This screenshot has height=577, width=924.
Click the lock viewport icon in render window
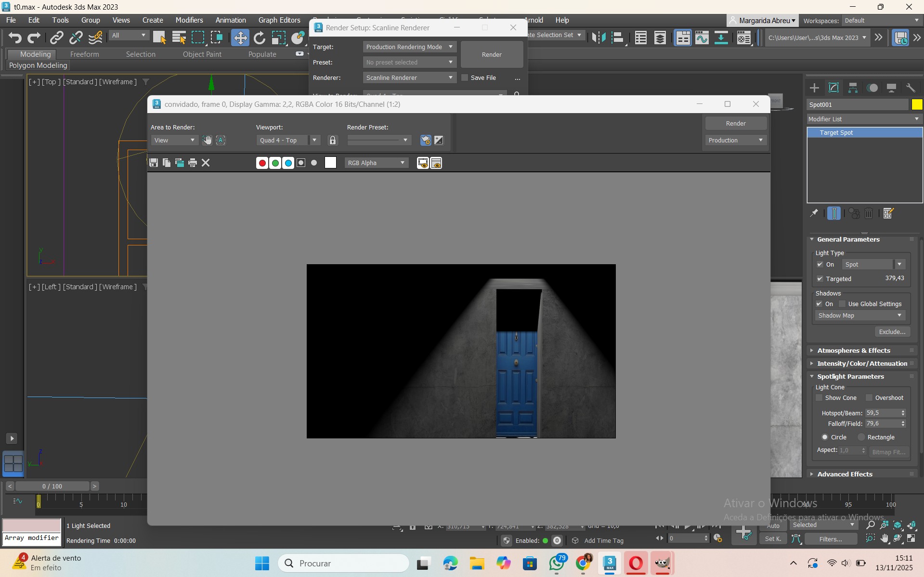332,140
